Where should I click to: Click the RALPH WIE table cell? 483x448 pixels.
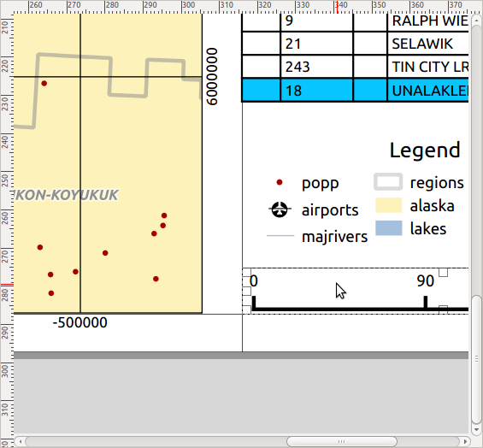coord(428,21)
